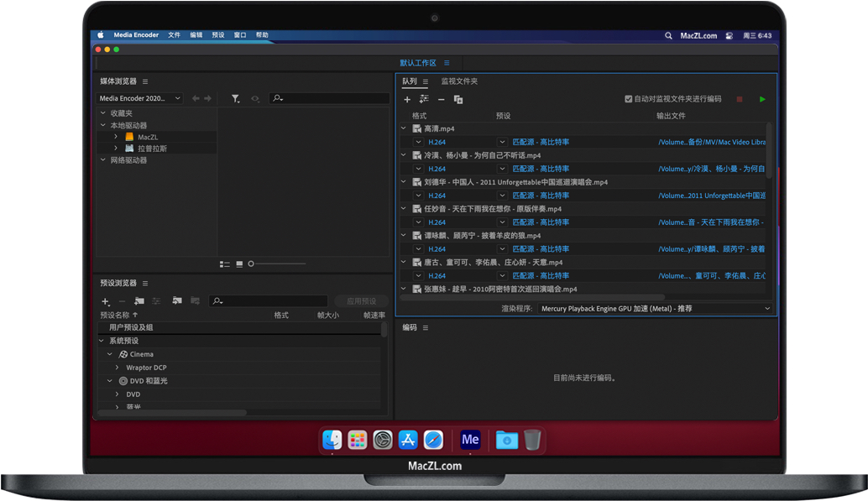Import a preset using the import icon

click(178, 300)
